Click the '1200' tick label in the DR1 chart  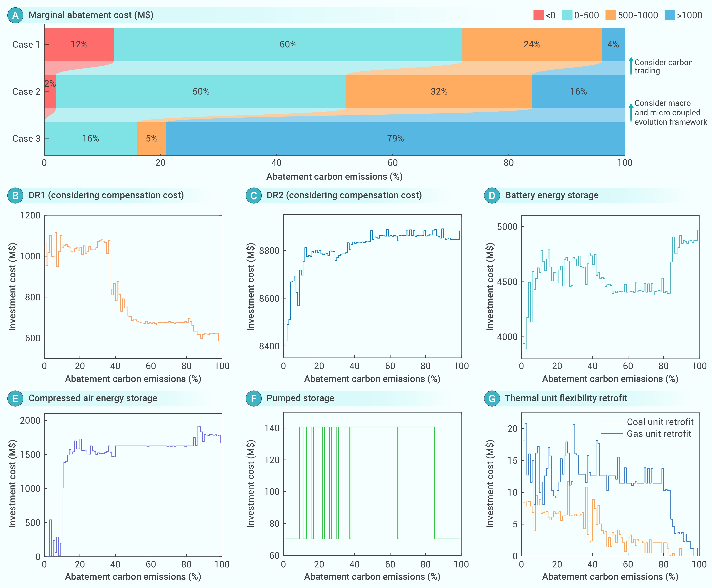[x=31, y=215]
